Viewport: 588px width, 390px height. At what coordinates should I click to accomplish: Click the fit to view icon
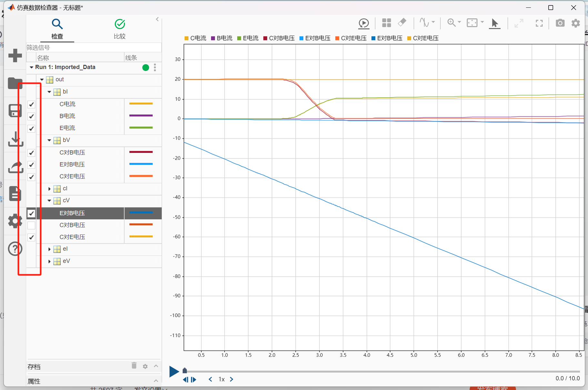coord(472,23)
